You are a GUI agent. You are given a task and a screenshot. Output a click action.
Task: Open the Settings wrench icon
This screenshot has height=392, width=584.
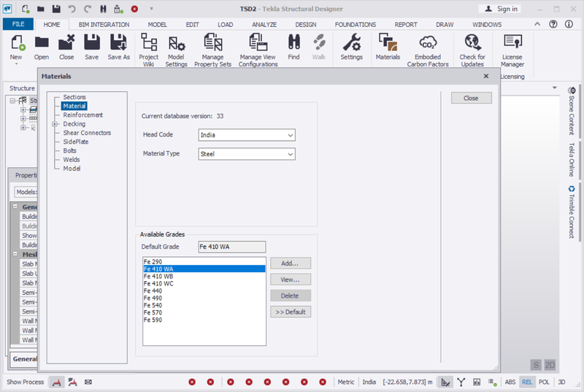(352, 42)
